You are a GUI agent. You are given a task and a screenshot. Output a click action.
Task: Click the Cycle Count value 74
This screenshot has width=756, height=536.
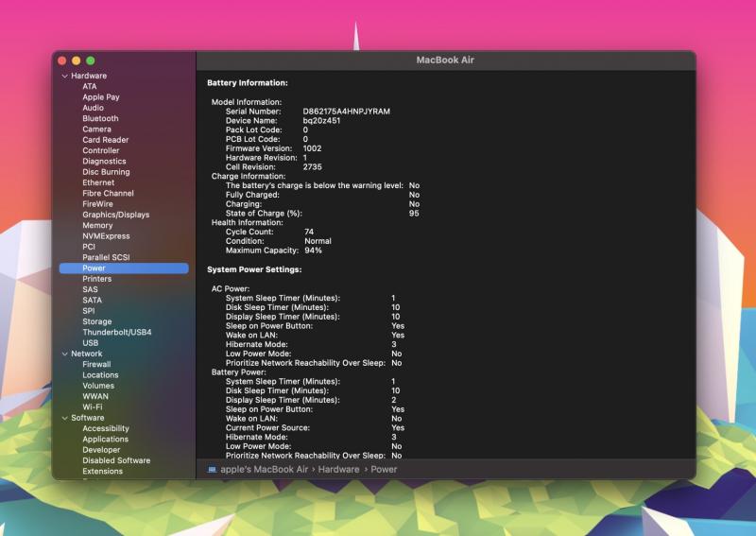pyautogui.click(x=309, y=232)
